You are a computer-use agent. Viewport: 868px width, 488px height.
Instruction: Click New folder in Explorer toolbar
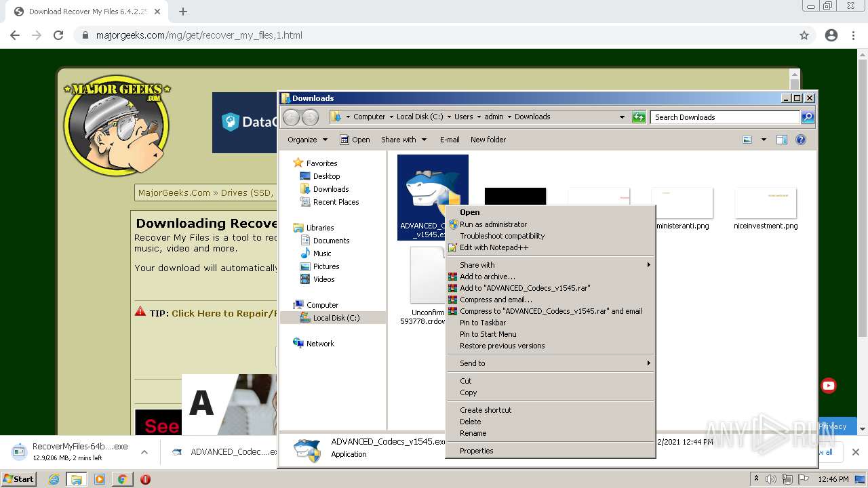pos(488,140)
